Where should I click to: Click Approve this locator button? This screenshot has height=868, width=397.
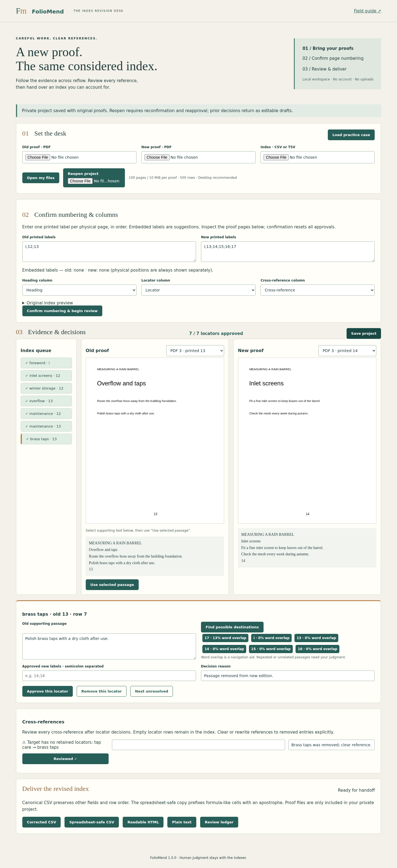[47, 691]
